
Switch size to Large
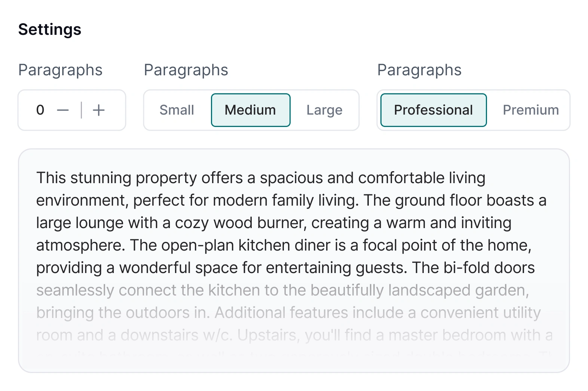pyautogui.click(x=324, y=110)
